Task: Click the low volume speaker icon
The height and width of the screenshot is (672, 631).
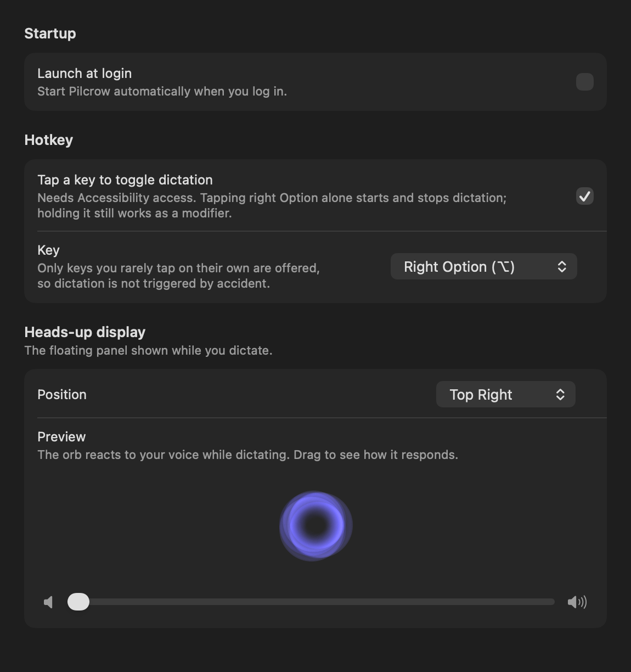Action: tap(48, 602)
